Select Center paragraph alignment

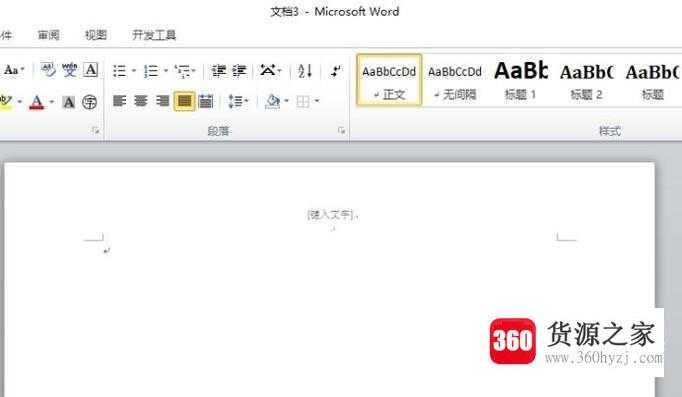click(x=141, y=101)
